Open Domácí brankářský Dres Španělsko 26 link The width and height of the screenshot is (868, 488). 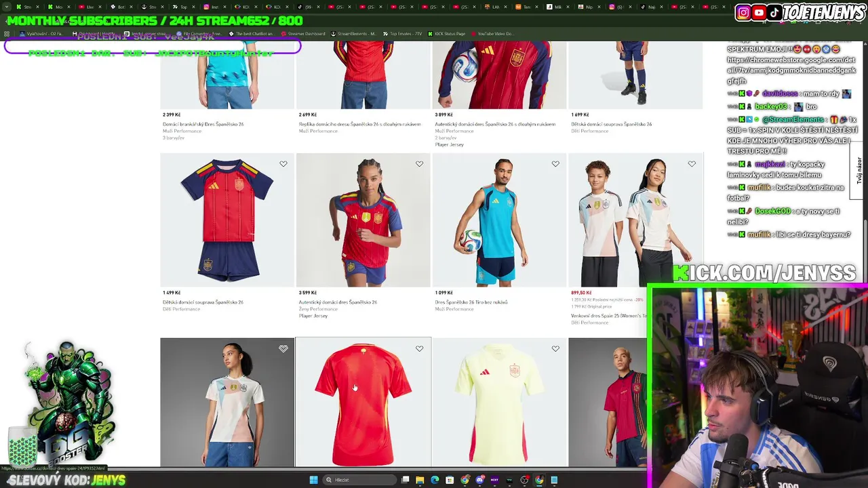[x=203, y=124]
